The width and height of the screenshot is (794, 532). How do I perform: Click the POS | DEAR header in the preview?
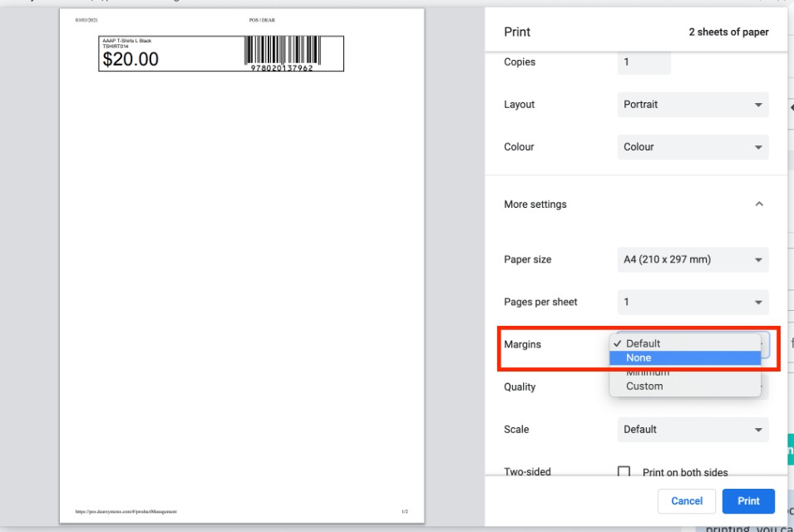[262, 19]
